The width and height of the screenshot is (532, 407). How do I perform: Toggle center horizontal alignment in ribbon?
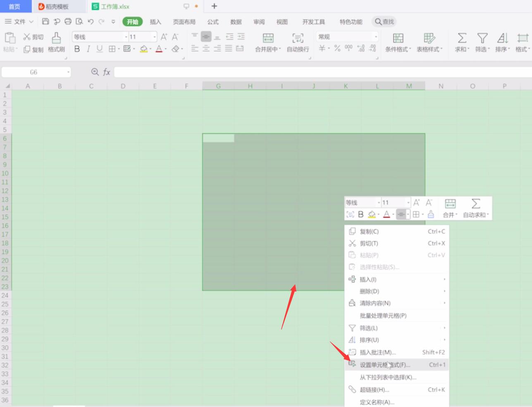coord(206,48)
